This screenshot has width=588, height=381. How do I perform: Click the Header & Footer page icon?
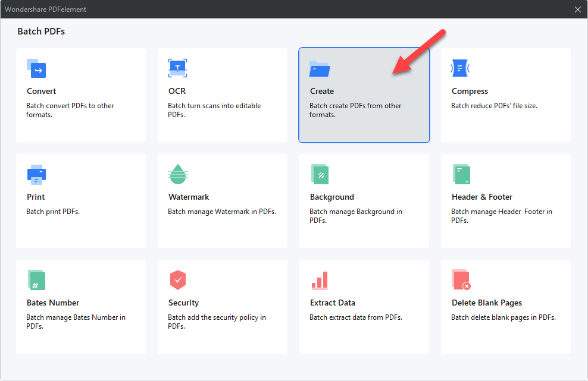[x=461, y=174]
